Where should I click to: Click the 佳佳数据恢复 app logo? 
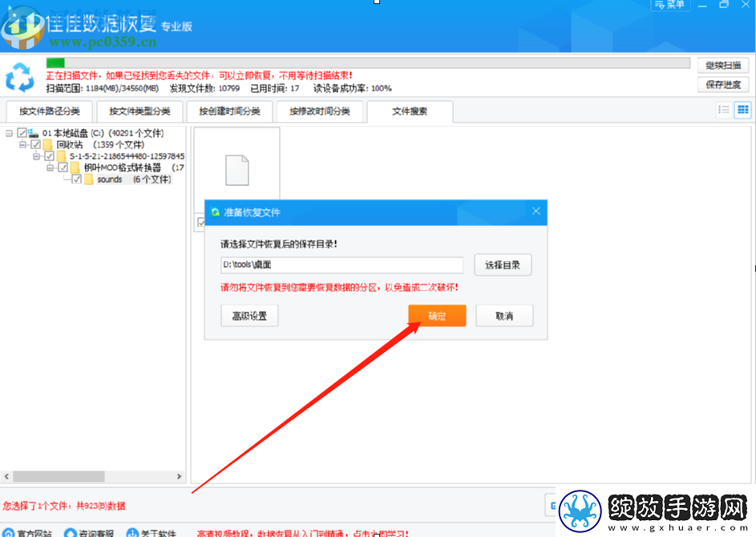point(23,27)
